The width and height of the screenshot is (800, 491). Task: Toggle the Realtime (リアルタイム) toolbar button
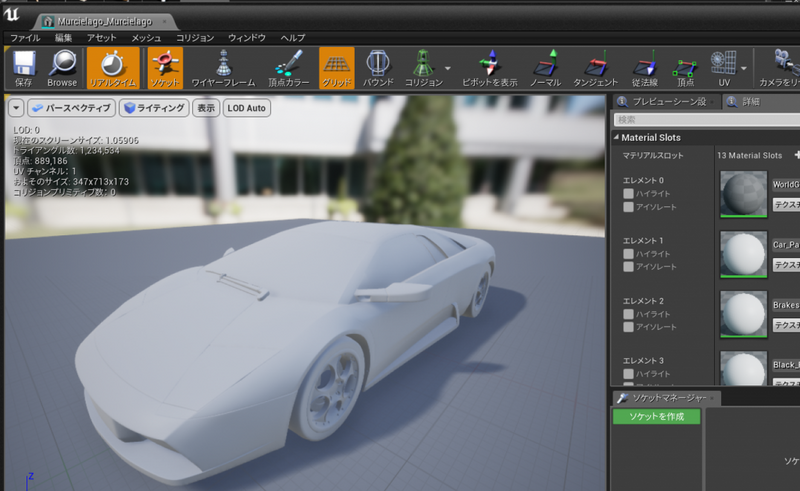click(x=113, y=68)
